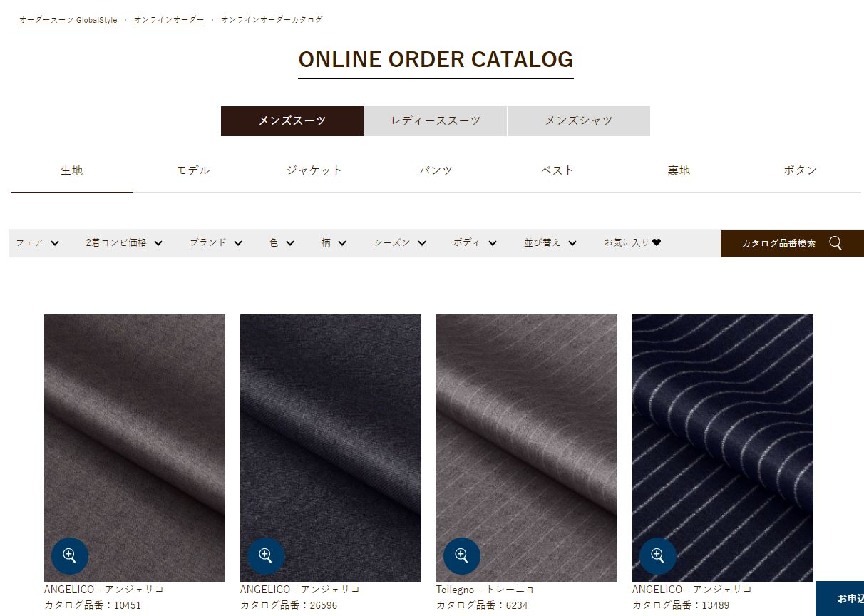This screenshot has width=864, height=616.
Task: Open the navy chalk-stripe fabric thumbnail
Action: [x=723, y=448]
